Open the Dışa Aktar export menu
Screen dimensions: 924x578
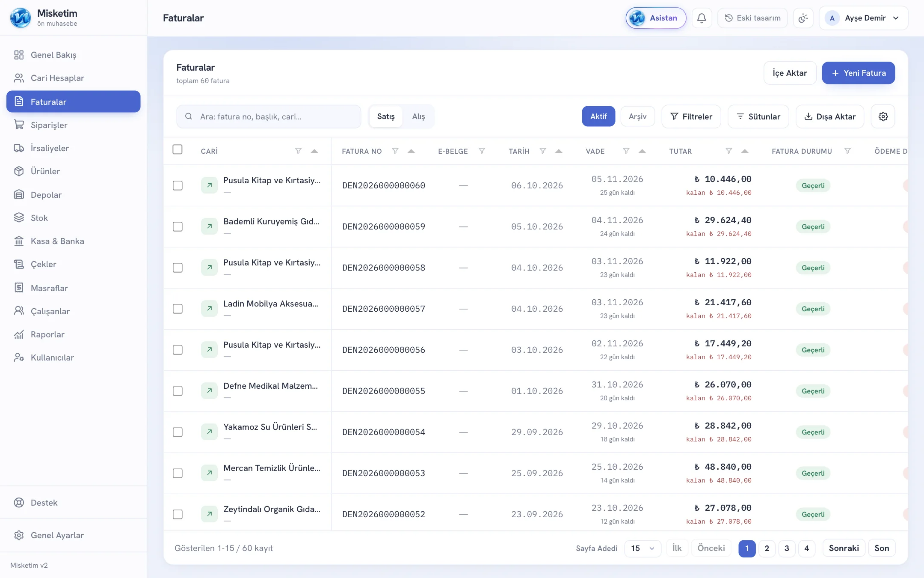click(x=830, y=116)
